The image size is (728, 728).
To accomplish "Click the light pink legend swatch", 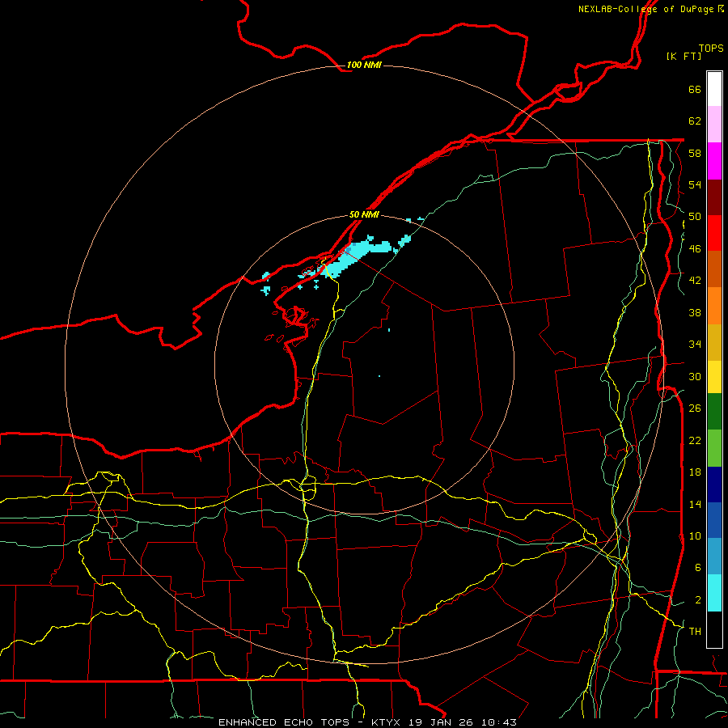I will coord(714,124).
